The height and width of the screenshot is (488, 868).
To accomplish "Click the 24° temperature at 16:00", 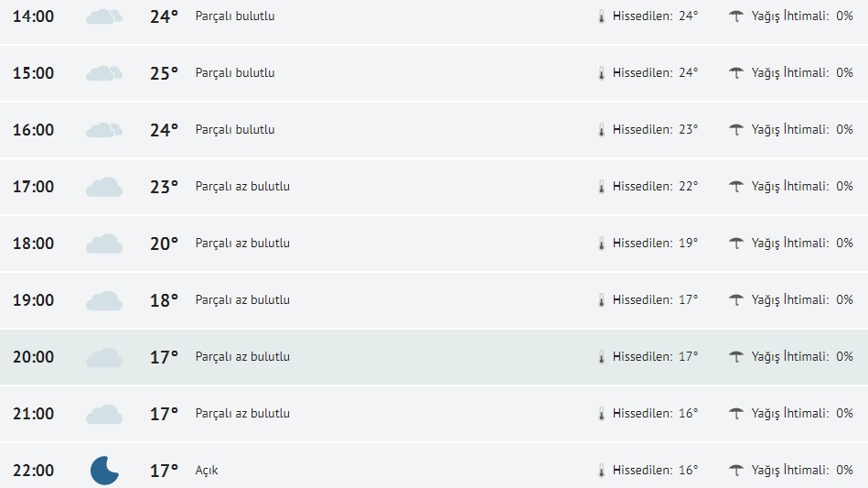I will 164,130.
